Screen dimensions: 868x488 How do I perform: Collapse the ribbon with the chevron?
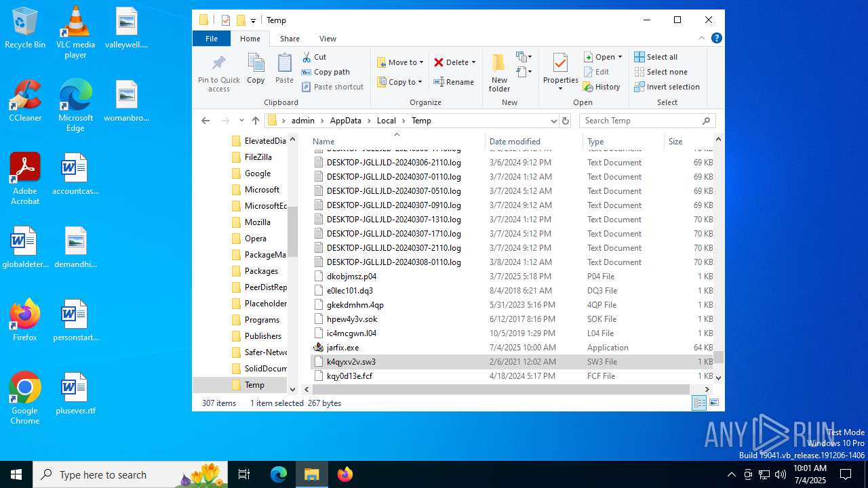click(x=702, y=39)
